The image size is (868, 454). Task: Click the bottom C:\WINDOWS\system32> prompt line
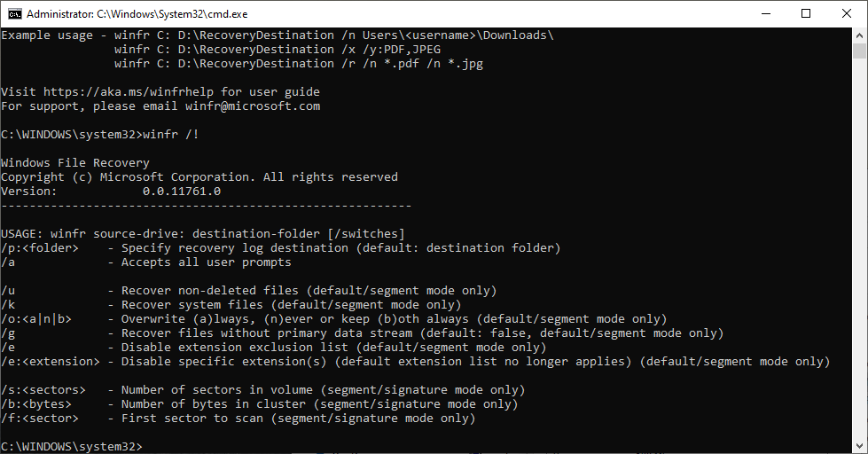pos(71,445)
